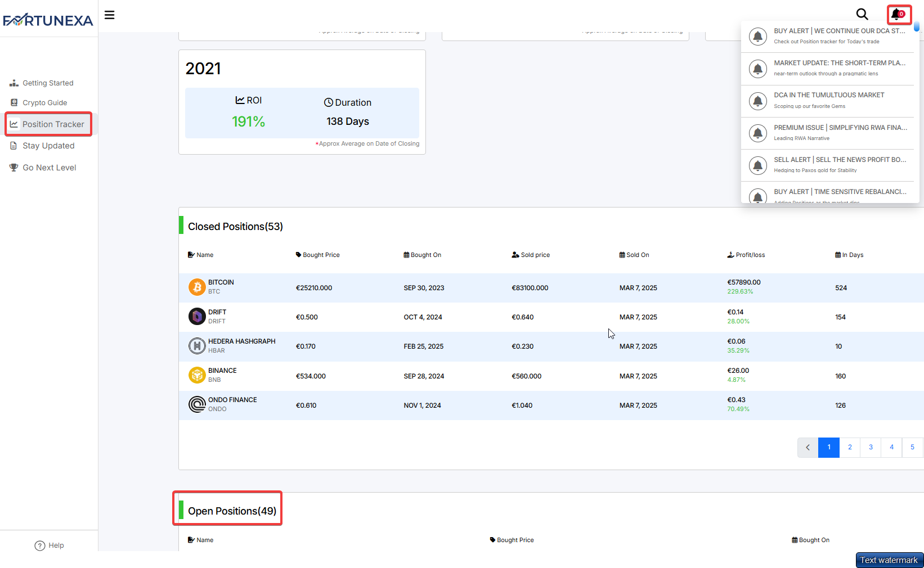
Task: Click the 138 Days duration value
Action: [348, 121]
